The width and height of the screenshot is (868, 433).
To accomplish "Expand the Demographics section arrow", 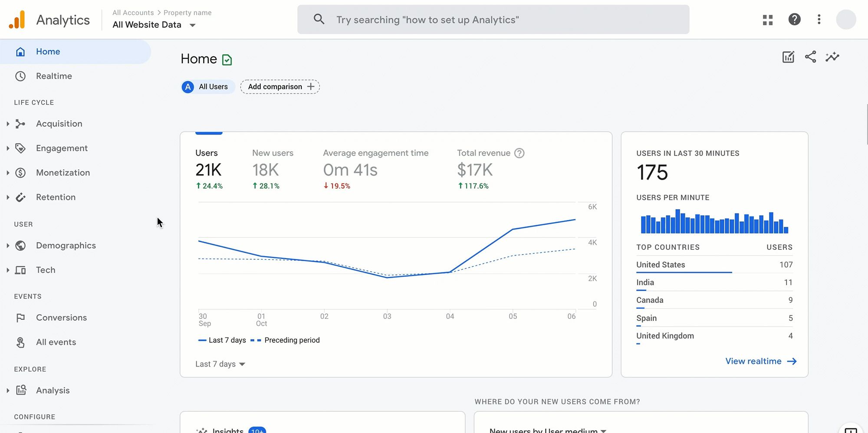I will (x=8, y=246).
